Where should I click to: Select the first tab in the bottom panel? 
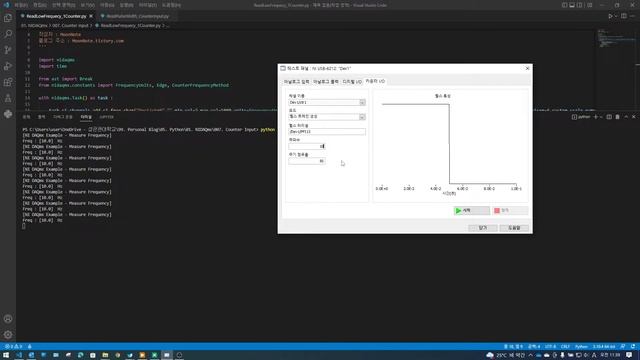tap(26, 117)
